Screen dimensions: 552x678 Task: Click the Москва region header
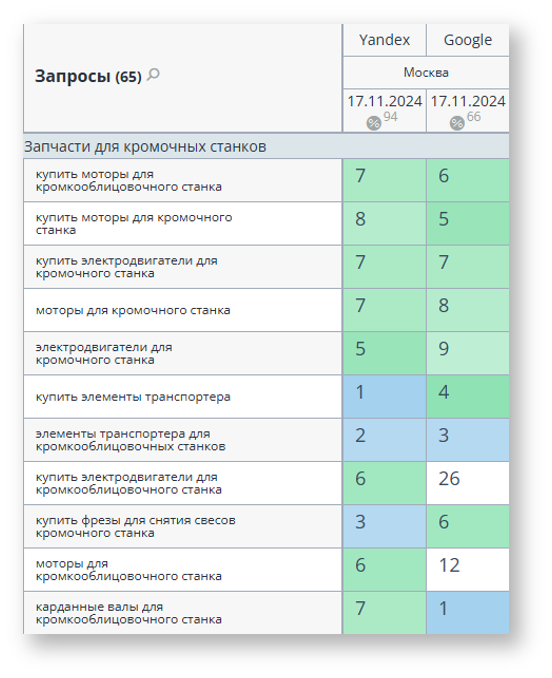[426, 72]
